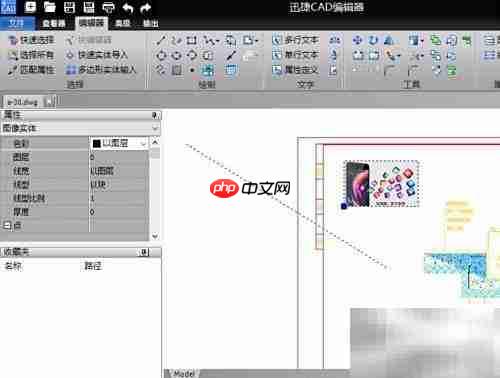Screen dimensions: 500x378
Task: Open a drawing with the folder icon
Action: [x=50, y=7]
